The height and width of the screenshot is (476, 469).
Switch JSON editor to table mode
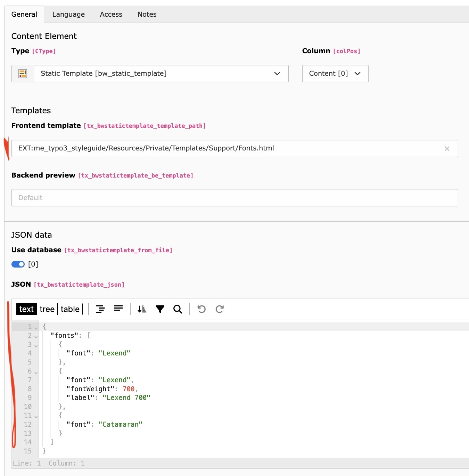pyautogui.click(x=70, y=309)
